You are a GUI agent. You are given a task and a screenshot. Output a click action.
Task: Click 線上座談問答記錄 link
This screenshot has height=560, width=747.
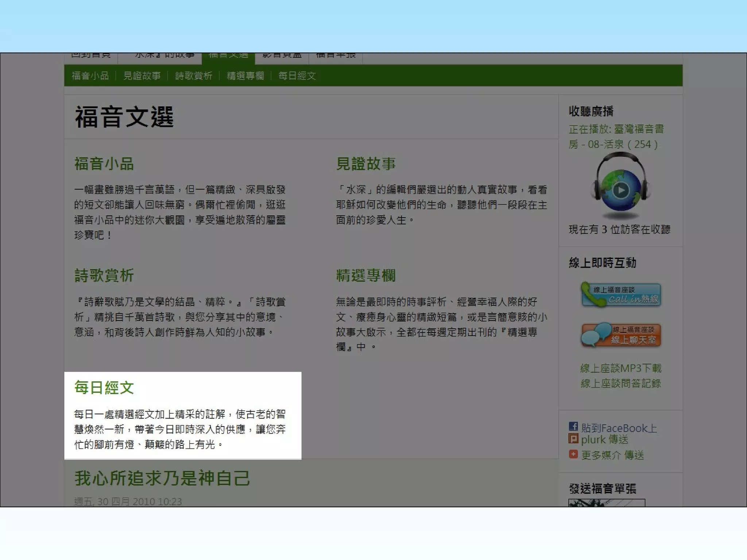pyautogui.click(x=620, y=383)
